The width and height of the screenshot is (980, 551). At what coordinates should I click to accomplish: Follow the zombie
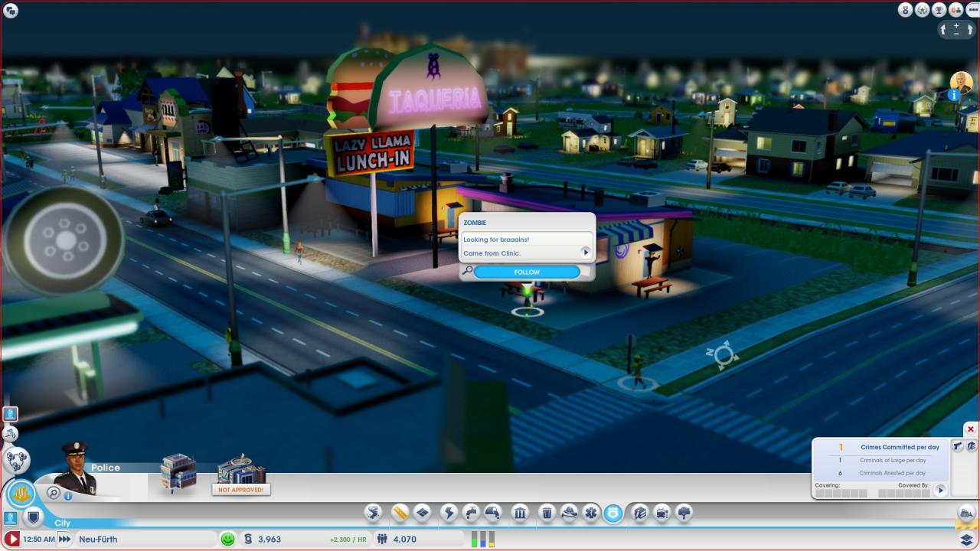527,272
